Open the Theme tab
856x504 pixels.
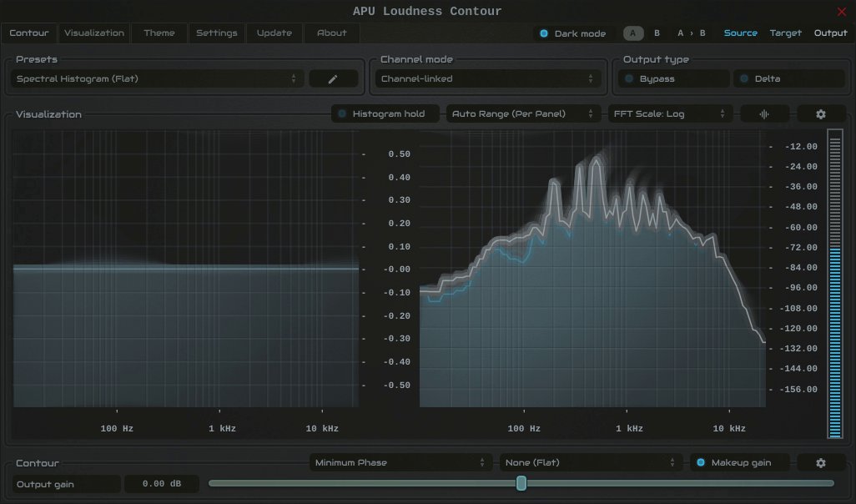point(159,33)
